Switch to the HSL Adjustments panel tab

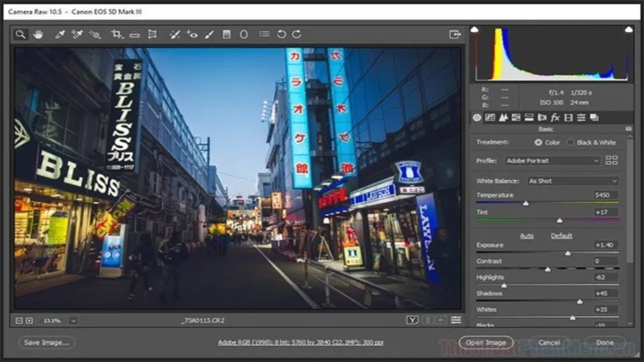pos(517,118)
